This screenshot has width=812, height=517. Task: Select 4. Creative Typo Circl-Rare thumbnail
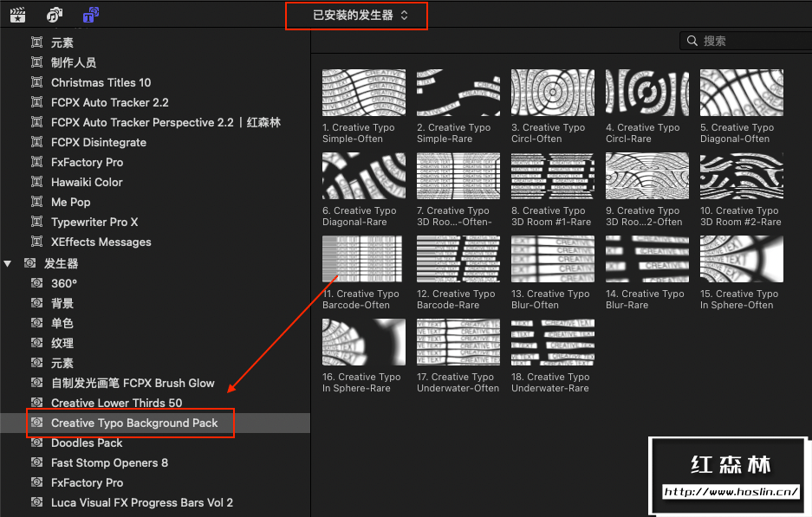coord(647,93)
